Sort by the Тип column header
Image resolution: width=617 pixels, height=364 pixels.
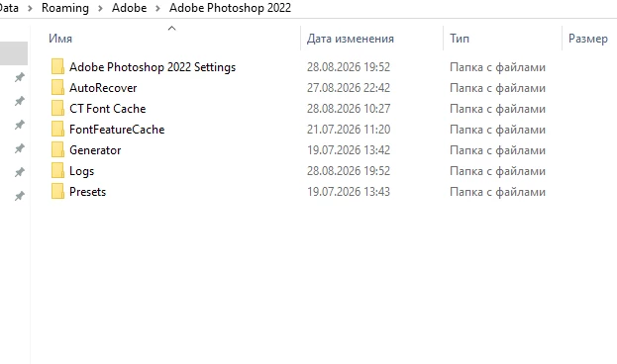pyautogui.click(x=460, y=39)
